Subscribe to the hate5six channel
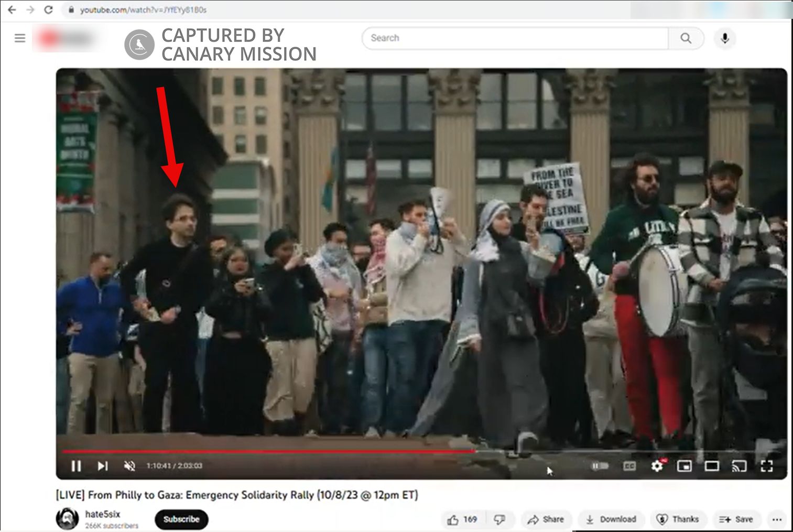 pos(181,519)
